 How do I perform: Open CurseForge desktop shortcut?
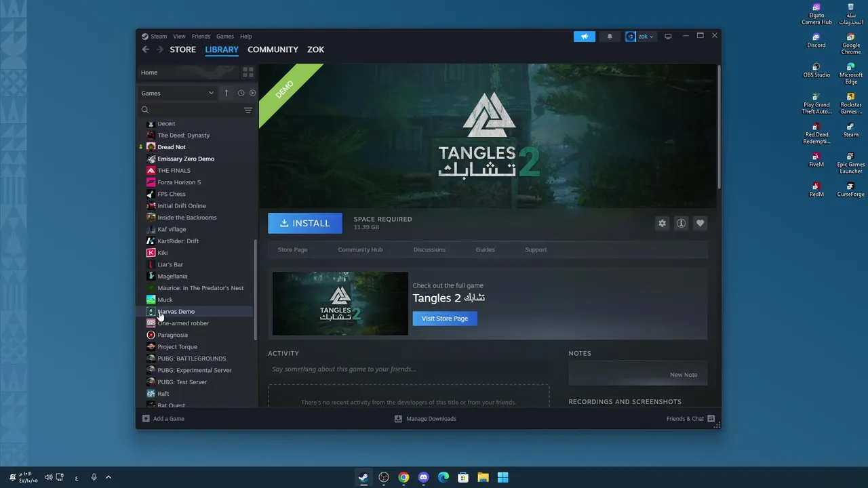click(x=851, y=190)
